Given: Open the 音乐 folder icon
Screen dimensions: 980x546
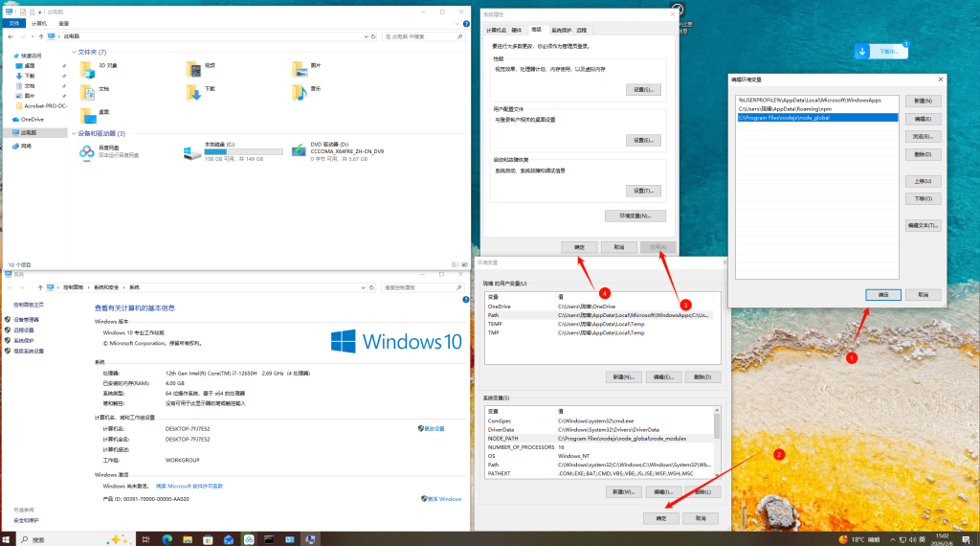Looking at the screenshot, I should click(300, 93).
